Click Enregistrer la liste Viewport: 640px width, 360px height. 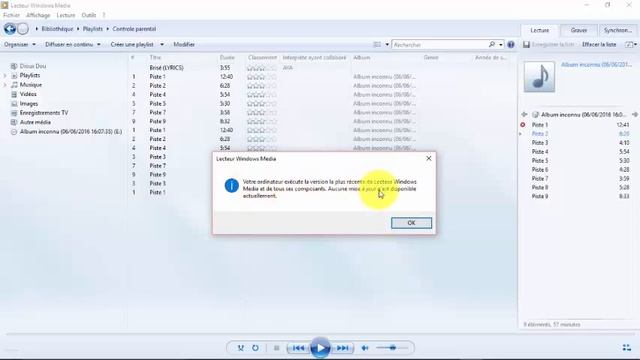point(549,44)
